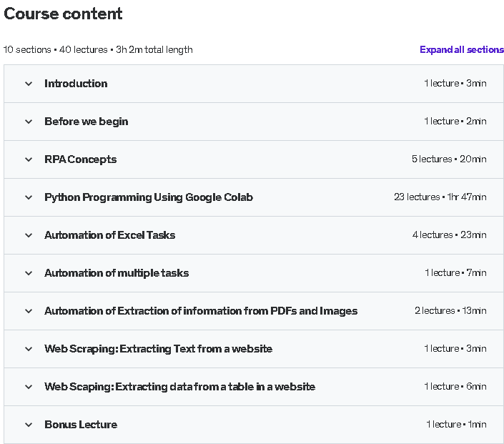Expand the PDFs and Images section chevron
This screenshot has height=444, width=504.
(29, 312)
